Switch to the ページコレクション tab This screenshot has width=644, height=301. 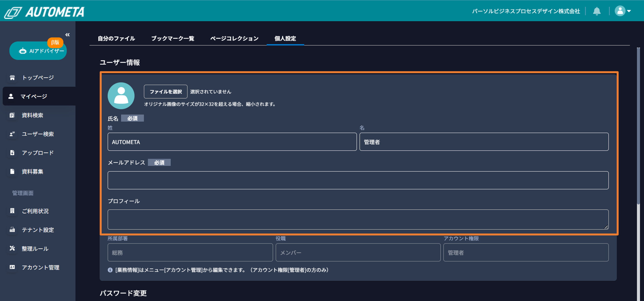234,38
